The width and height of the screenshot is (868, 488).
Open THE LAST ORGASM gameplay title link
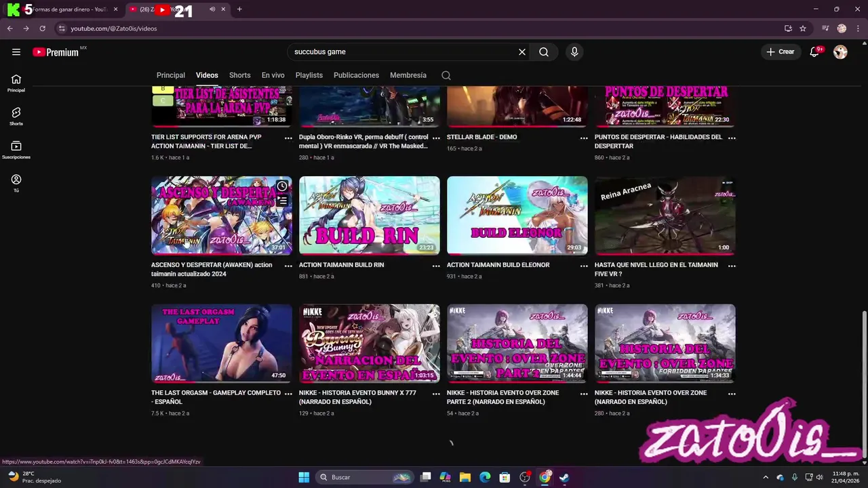[x=216, y=397]
